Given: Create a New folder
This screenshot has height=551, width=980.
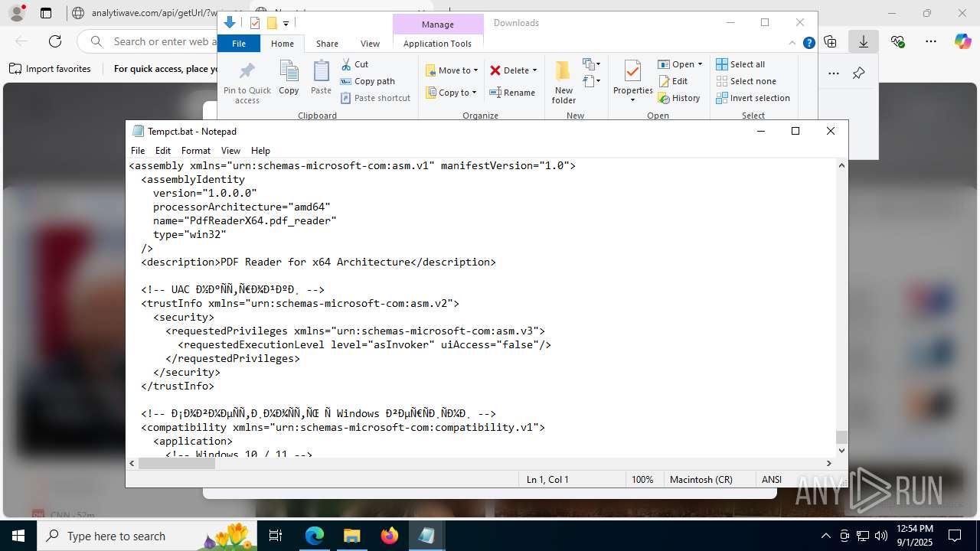Looking at the screenshot, I should click(x=563, y=83).
